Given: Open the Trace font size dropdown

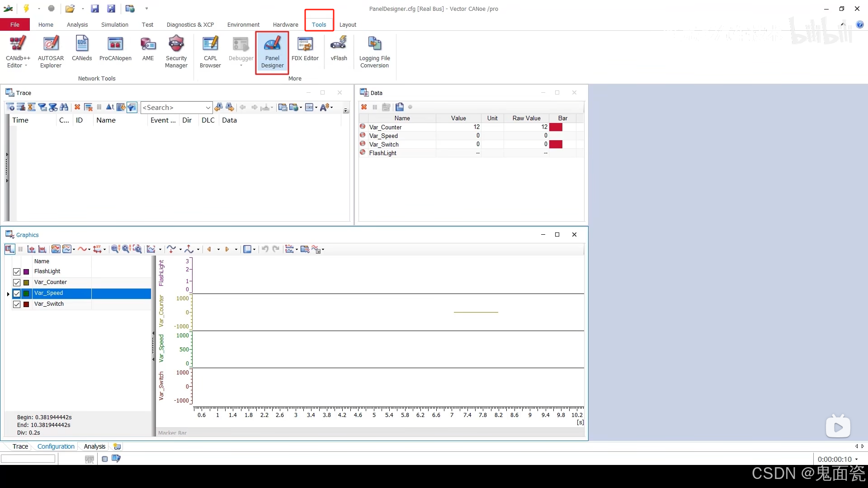Looking at the screenshot, I should point(331,108).
